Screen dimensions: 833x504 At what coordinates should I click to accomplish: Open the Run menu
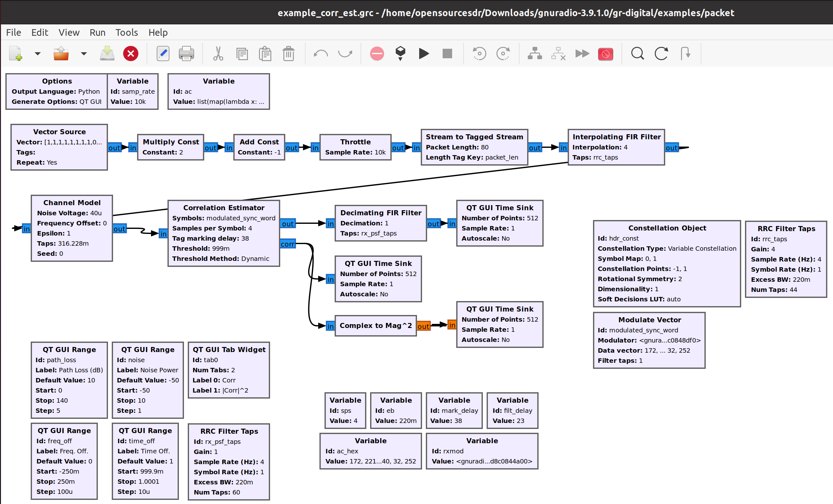click(x=98, y=33)
